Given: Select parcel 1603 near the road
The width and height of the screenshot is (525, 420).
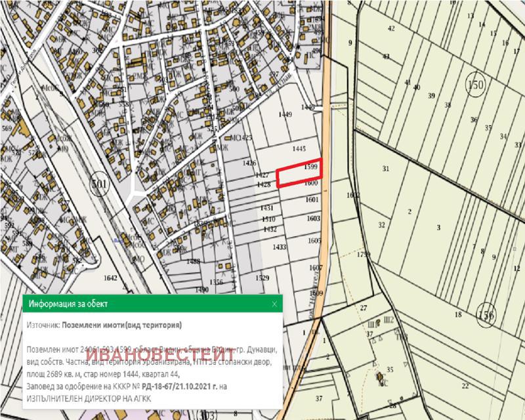Looking at the screenshot, I should pos(312,218).
